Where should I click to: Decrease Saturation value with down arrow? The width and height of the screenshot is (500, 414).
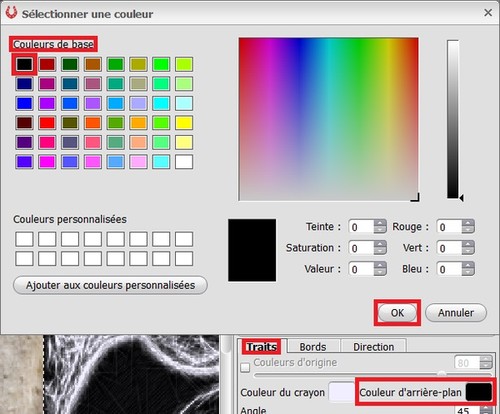point(380,252)
